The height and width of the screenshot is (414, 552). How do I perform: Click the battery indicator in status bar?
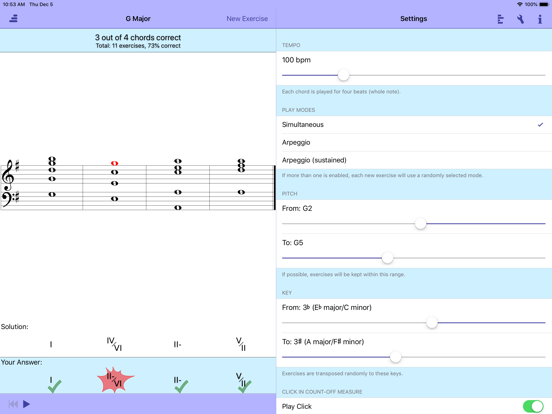(x=544, y=4)
